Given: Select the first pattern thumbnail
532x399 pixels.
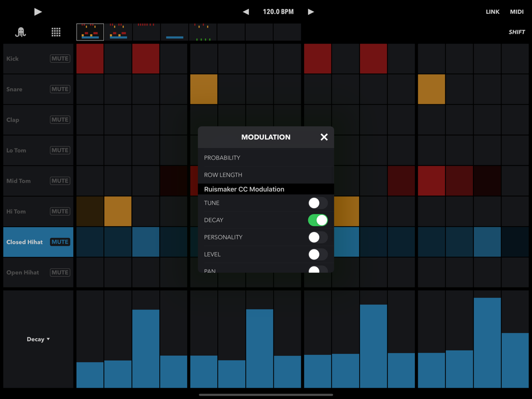Looking at the screenshot, I should pyautogui.click(x=90, y=32).
